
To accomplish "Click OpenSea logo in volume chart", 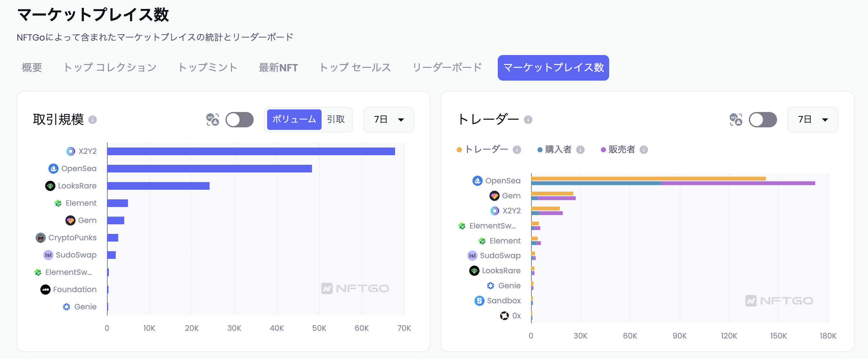I will pos(53,169).
